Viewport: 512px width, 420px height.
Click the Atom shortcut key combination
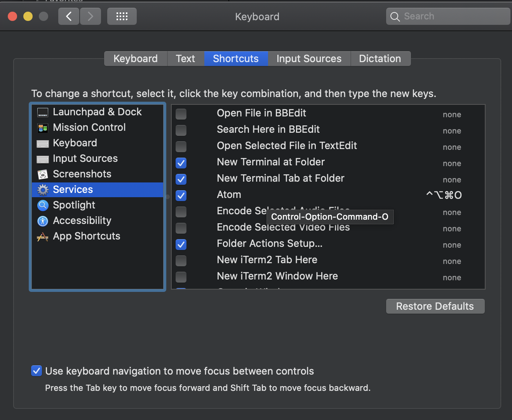(444, 195)
